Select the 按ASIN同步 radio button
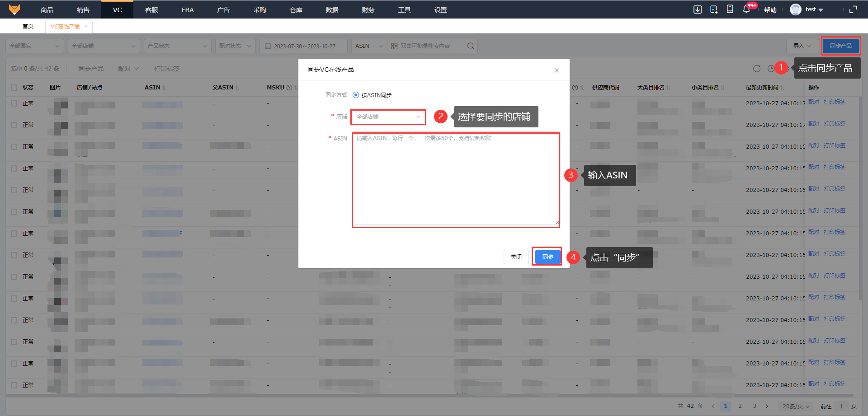This screenshot has height=416, width=868. point(356,95)
